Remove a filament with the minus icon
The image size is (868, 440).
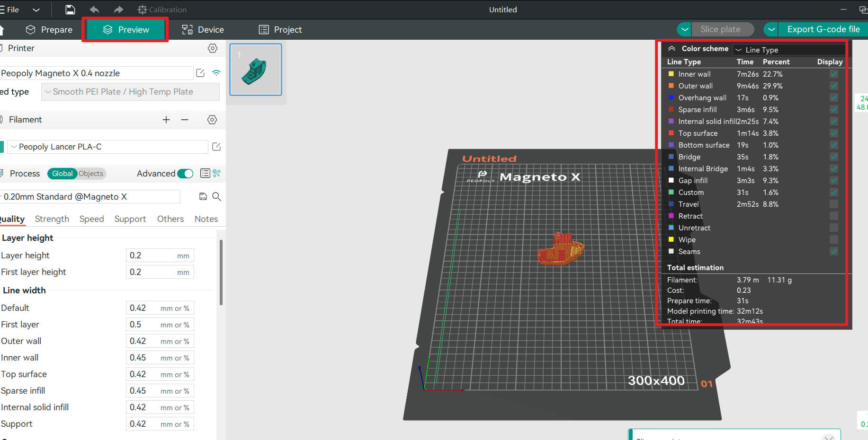point(185,120)
